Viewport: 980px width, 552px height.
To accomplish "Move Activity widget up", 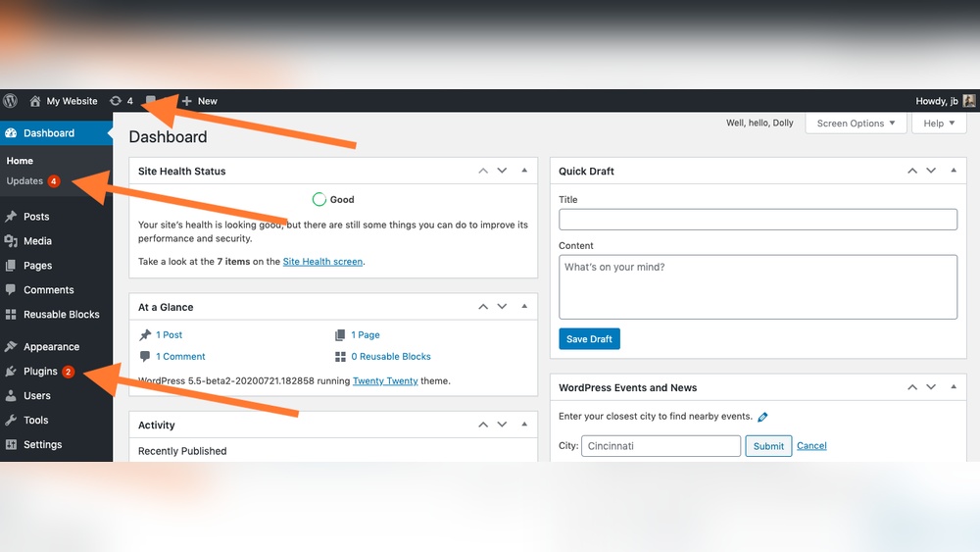I will coord(483,425).
